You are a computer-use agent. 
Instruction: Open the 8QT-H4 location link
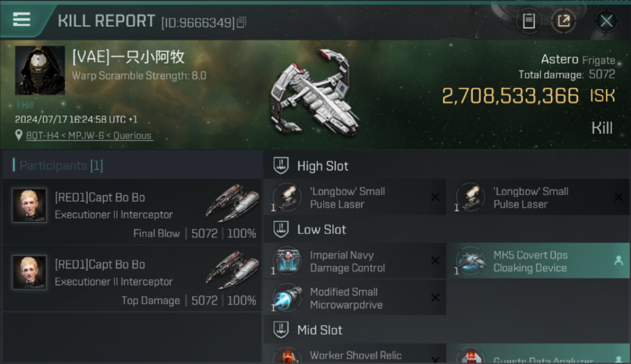(90, 136)
